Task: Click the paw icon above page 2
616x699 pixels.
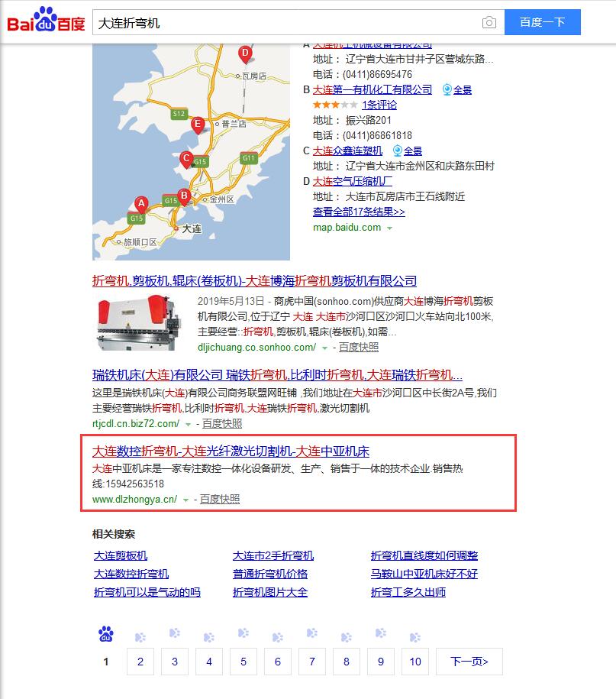Action: click(140, 637)
